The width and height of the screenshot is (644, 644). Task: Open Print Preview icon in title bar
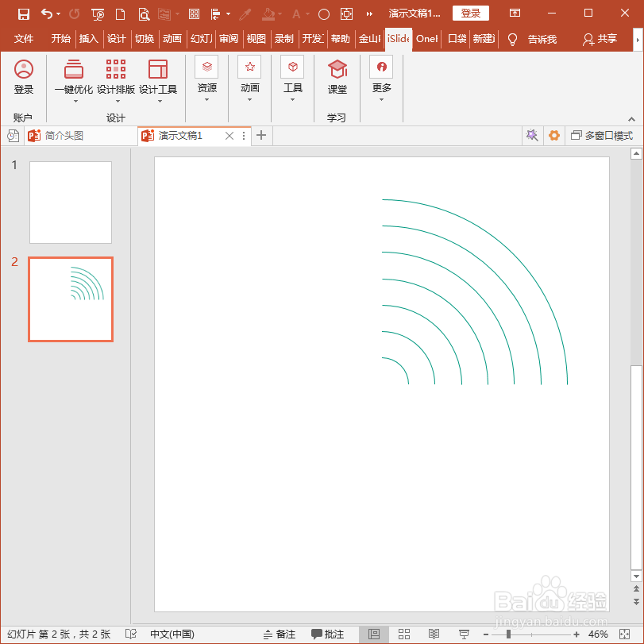point(144,14)
